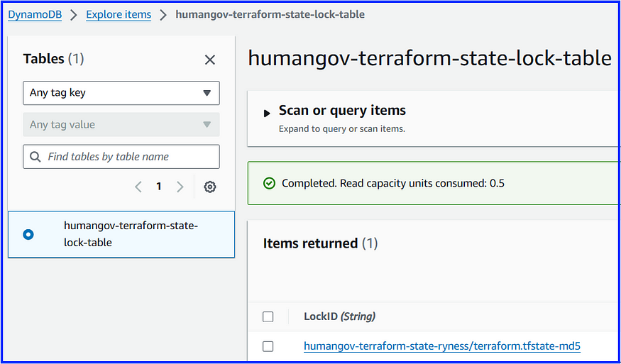Open the terraform.tfstate-md5 item link

pos(442,346)
